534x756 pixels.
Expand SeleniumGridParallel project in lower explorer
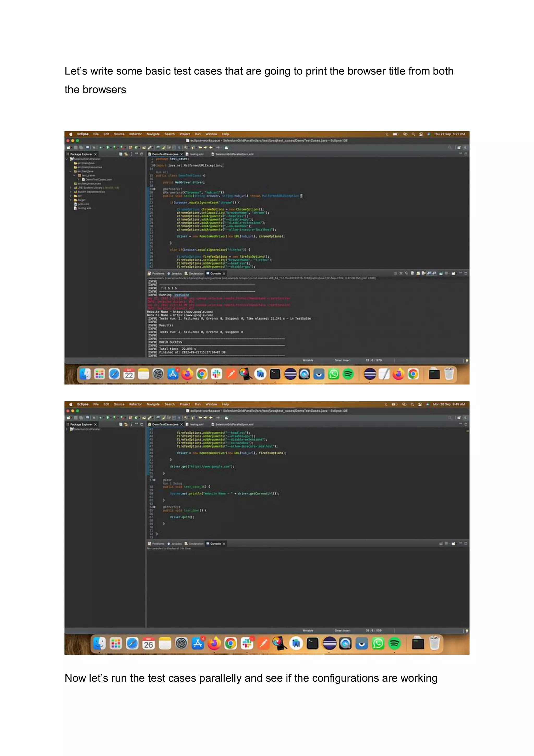tap(67, 429)
